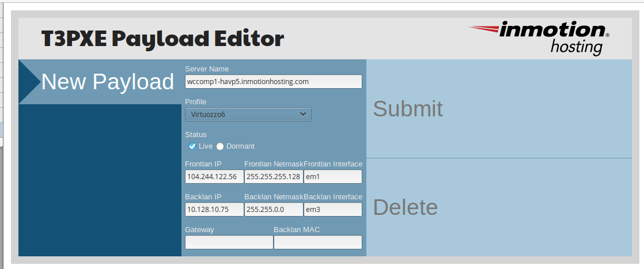
Task: Click the InMotion Hosting logo
Action: [x=538, y=37]
